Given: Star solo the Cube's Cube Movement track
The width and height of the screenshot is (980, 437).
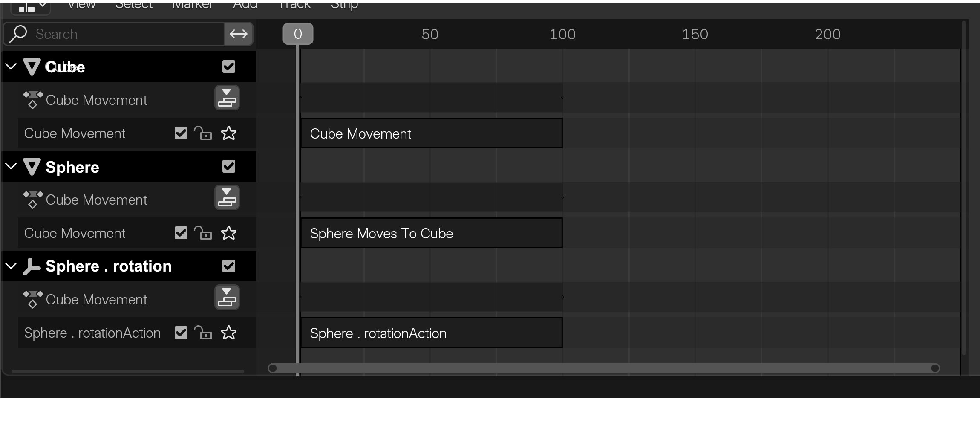Looking at the screenshot, I should pyautogui.click(x=229, y=133).
